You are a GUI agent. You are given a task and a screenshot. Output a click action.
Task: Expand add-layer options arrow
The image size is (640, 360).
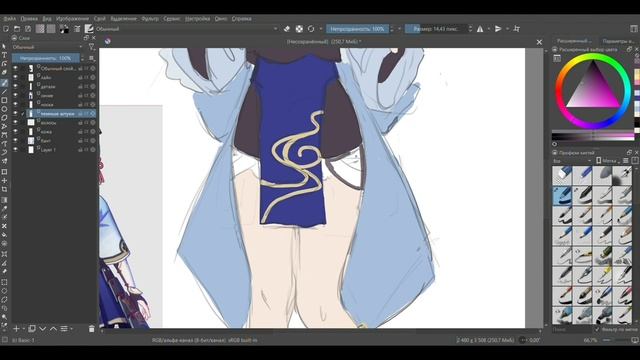[23, 329]
